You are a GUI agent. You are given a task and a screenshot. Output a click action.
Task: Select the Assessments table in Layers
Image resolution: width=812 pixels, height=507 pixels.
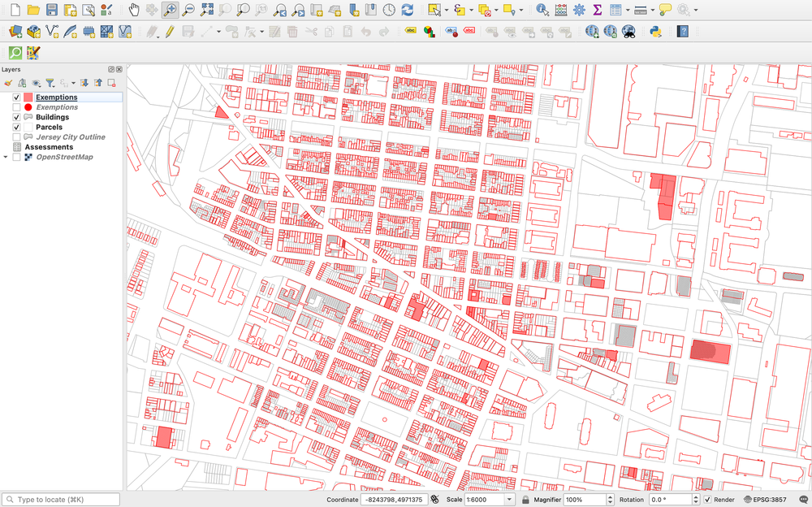coord(49,147)
